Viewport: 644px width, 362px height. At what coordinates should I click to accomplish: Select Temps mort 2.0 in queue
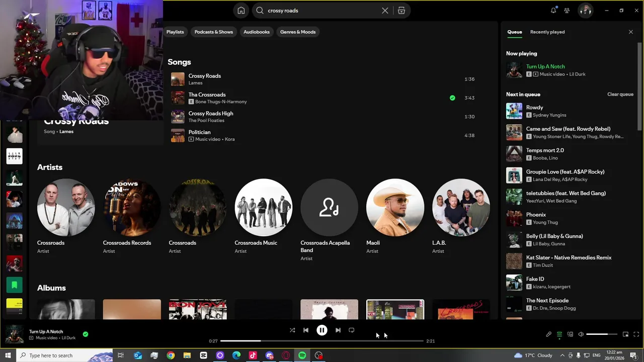(571, 154)
